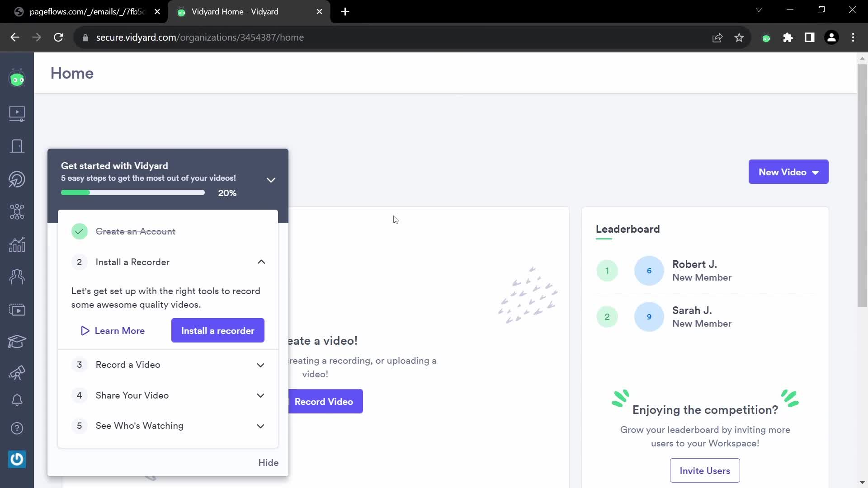Click the Record Video button
The width and height of the screenshot is (868, 488).
324,402
